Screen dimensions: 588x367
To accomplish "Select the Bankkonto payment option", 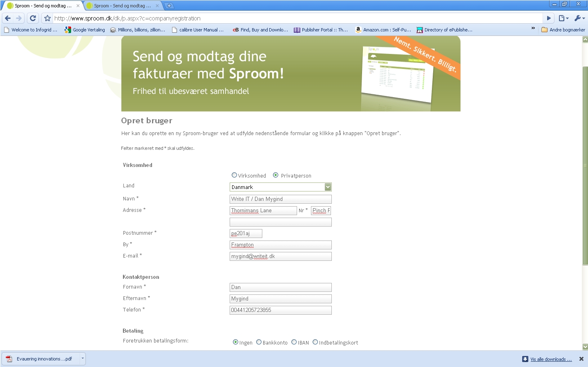I will (258, 342).
